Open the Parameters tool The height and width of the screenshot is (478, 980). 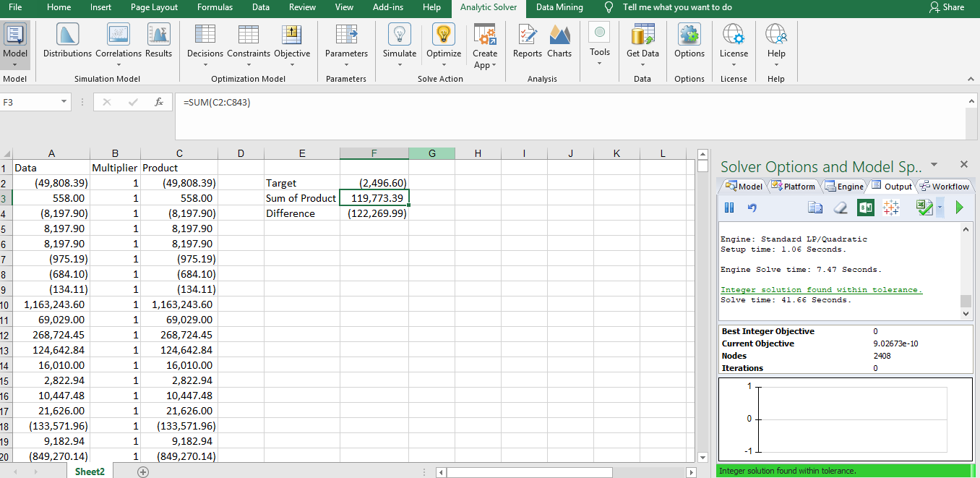346,45
